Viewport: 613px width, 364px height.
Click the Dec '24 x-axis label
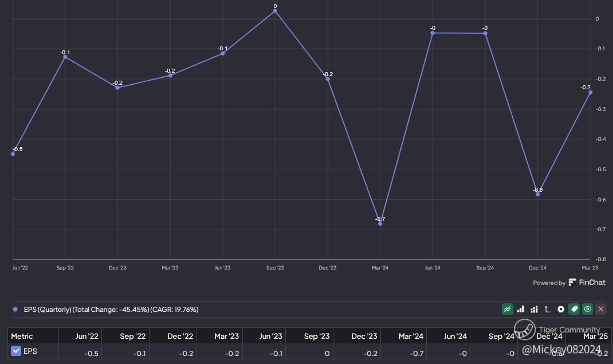tap(537, 267)
